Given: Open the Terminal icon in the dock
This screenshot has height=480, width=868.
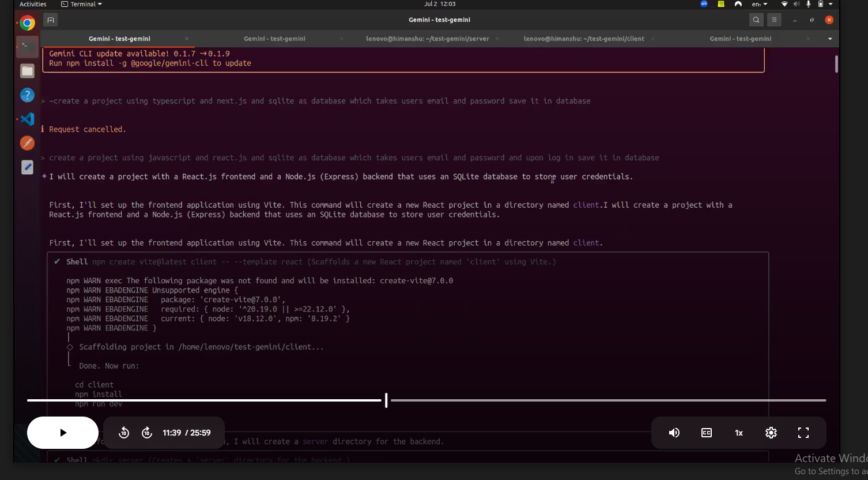Looking at the screenshot, I should coord(27,46).
